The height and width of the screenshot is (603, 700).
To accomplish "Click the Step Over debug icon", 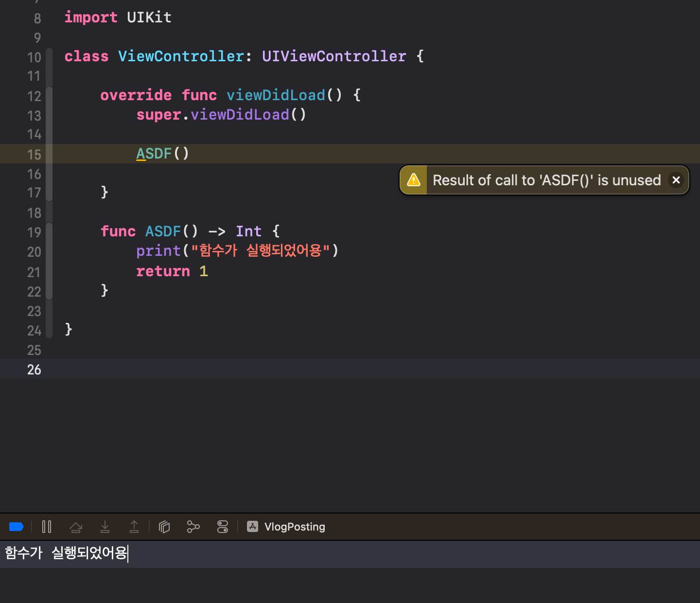I will pyautogui.click(x=76, y=527).
